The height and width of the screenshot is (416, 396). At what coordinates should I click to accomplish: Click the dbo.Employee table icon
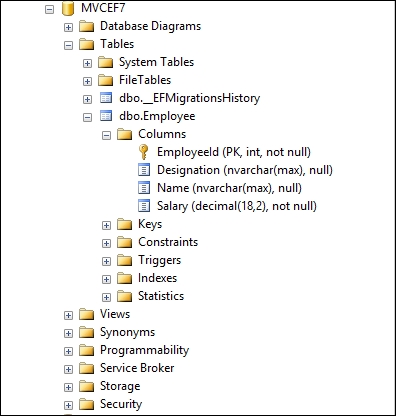(106, 116)
